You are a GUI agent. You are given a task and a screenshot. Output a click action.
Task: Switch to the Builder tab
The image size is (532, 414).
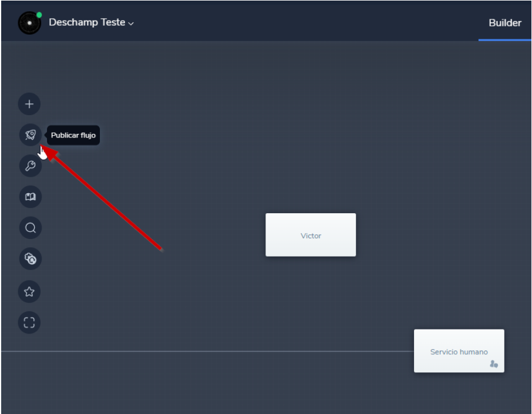[x=504, y=23]
